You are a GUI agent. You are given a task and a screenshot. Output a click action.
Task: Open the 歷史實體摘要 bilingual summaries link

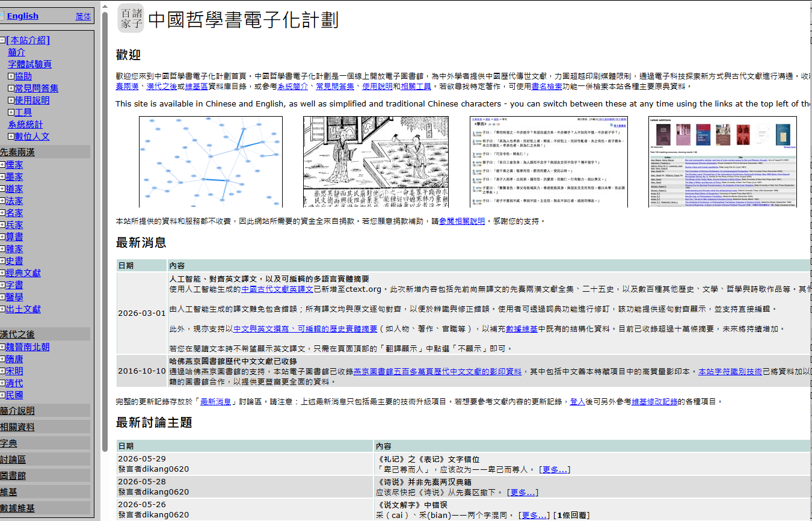point(305,329)
